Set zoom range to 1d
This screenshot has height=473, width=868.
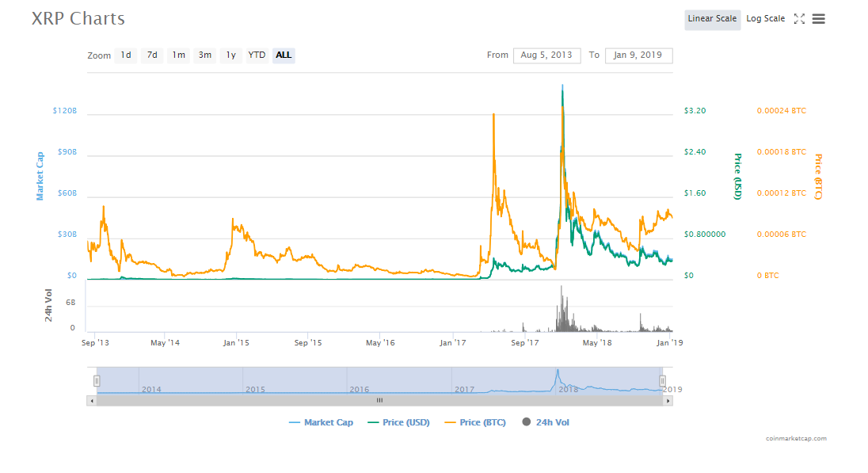pos(126,55)
